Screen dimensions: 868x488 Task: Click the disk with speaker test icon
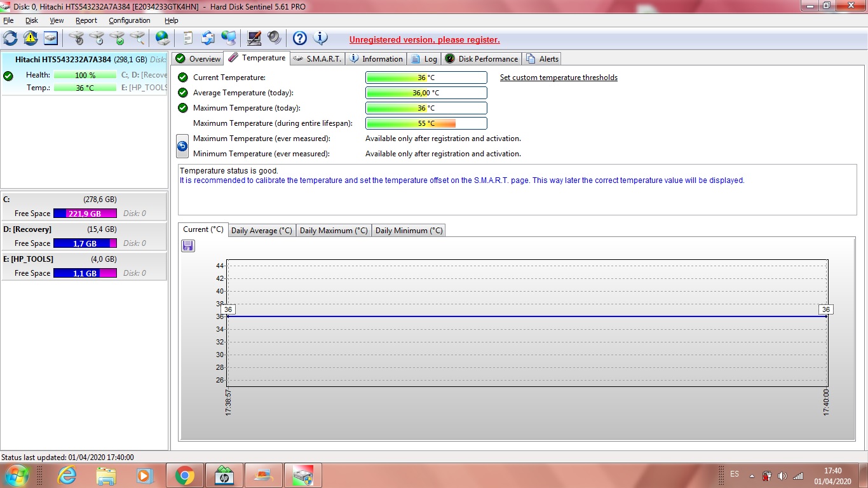[77, 38]
